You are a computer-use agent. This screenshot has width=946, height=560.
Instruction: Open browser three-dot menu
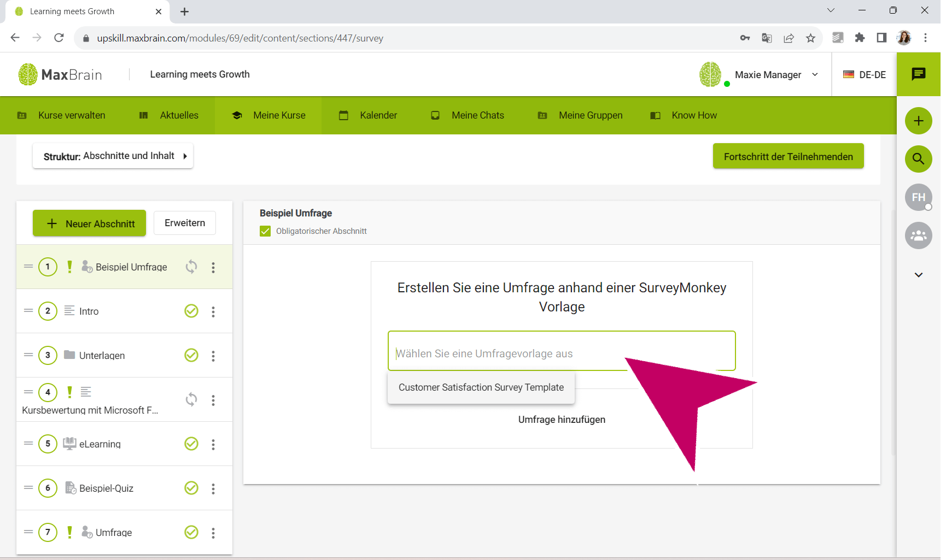coord(925,38)
